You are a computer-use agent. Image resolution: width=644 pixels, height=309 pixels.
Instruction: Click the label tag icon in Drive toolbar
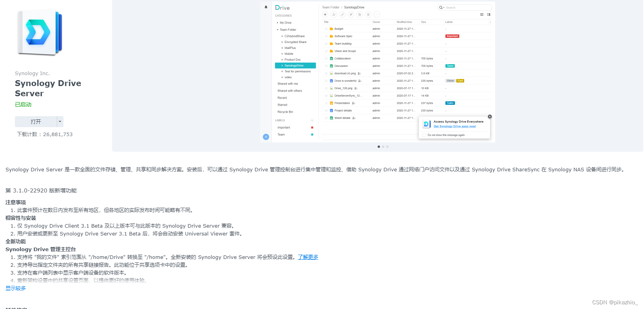click(x=351, y=14)
